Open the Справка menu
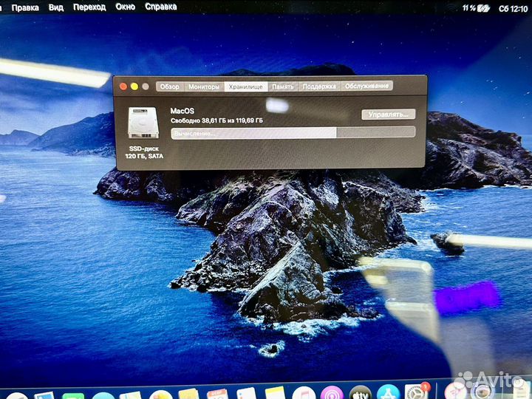Screen dimensions: 532x399 click(161, 7)
